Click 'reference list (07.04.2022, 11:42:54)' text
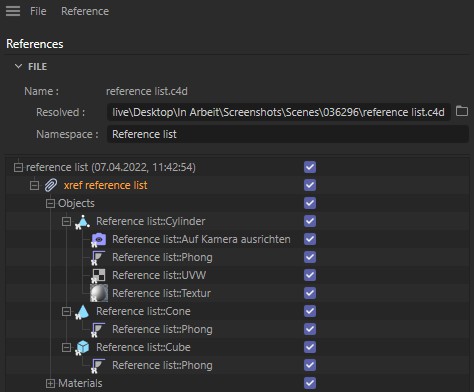474x392 pixels. [111, 167]
